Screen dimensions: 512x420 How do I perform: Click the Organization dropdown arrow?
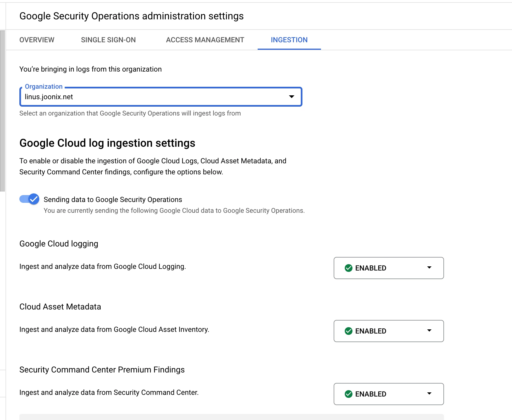[291, 97]
